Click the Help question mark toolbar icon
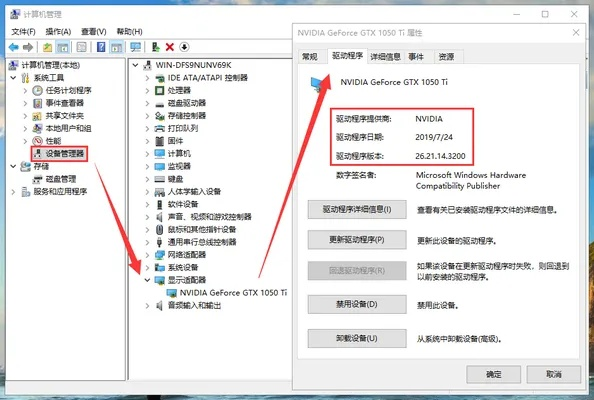The image size is (594, 400). click(x=101, y=47)
